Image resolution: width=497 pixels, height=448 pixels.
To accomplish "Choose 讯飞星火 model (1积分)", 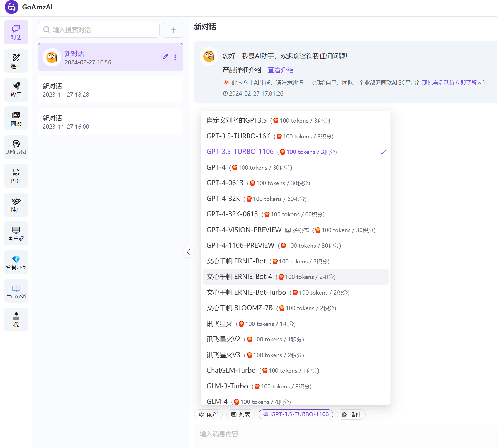I will pos(296,324).
